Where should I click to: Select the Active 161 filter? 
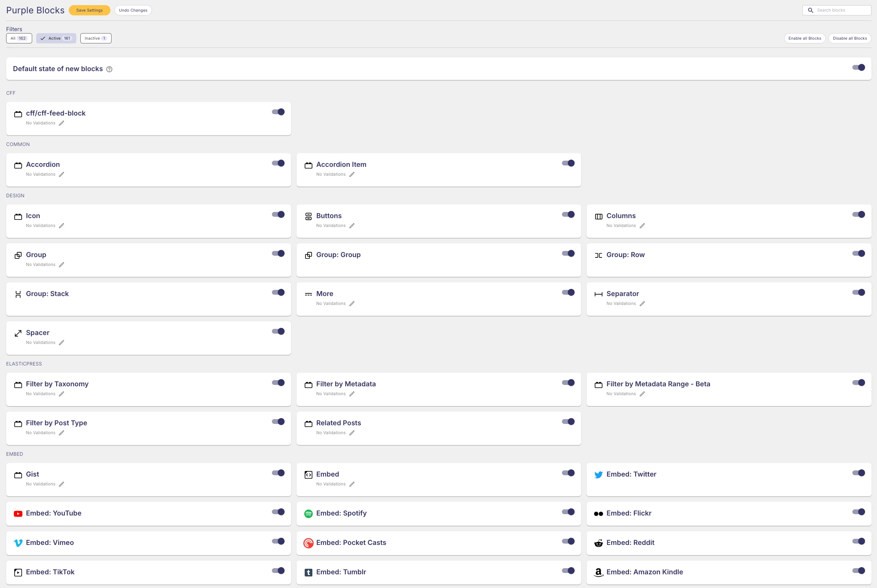56,38
